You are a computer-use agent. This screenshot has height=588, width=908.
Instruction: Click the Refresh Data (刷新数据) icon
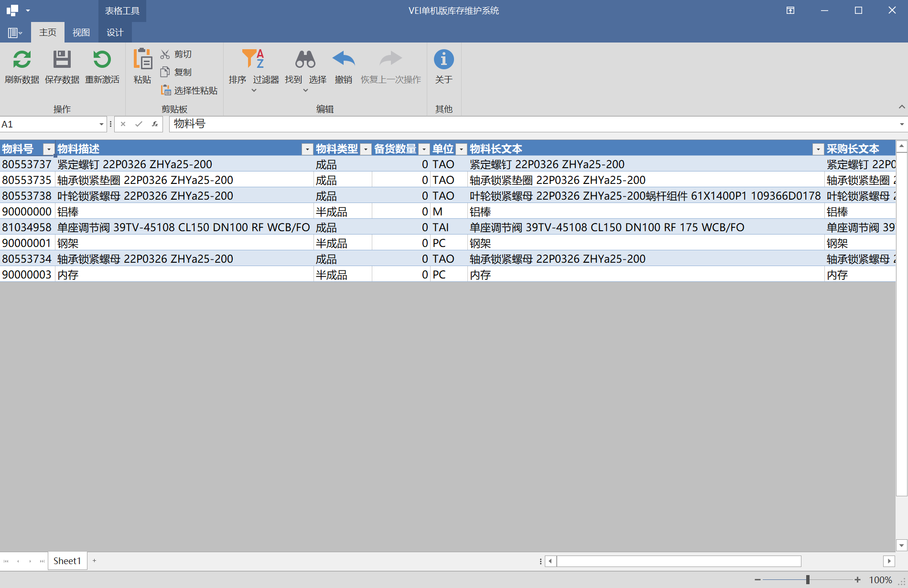click(x=22, y=60)
